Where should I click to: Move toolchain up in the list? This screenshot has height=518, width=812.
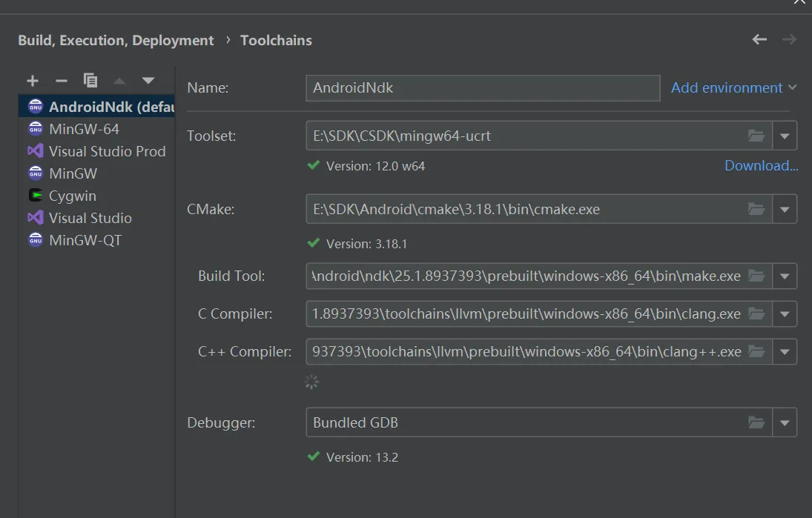point(119,81)
